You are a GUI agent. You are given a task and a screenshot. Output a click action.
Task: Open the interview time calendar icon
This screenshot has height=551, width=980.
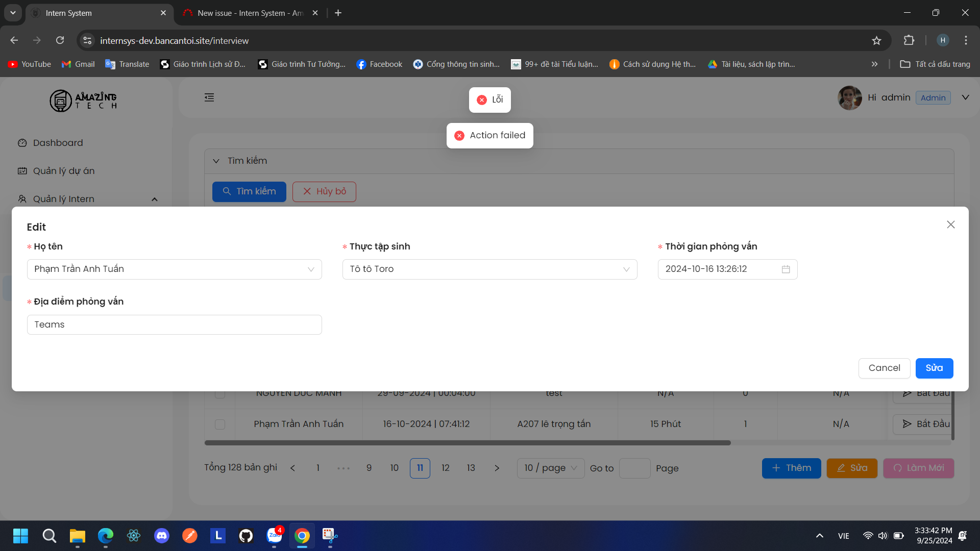786,269
